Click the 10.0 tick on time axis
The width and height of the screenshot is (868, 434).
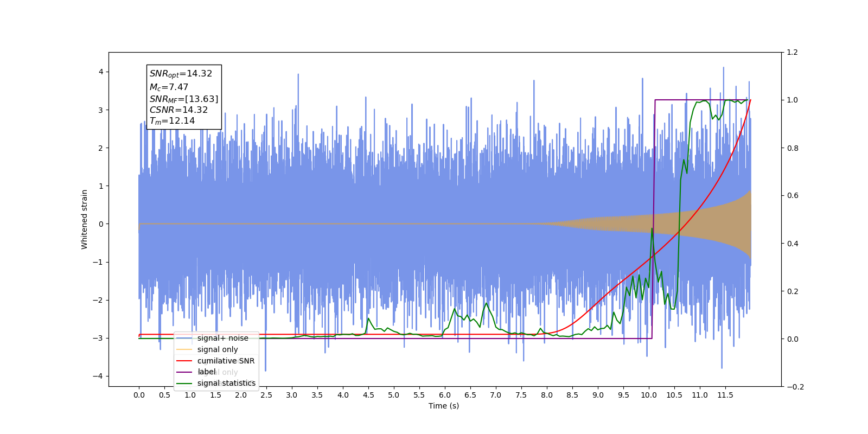point(649,395)
